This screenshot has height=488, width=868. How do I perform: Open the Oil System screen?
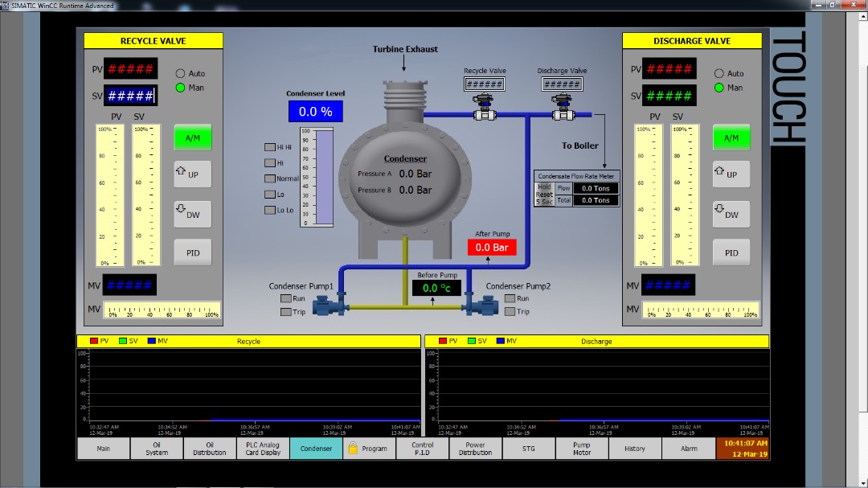point(157,449)
